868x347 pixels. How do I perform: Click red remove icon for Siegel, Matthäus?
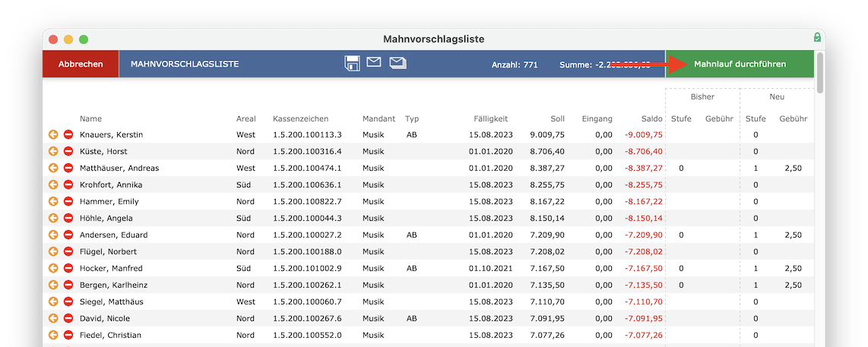coord(68,301)
